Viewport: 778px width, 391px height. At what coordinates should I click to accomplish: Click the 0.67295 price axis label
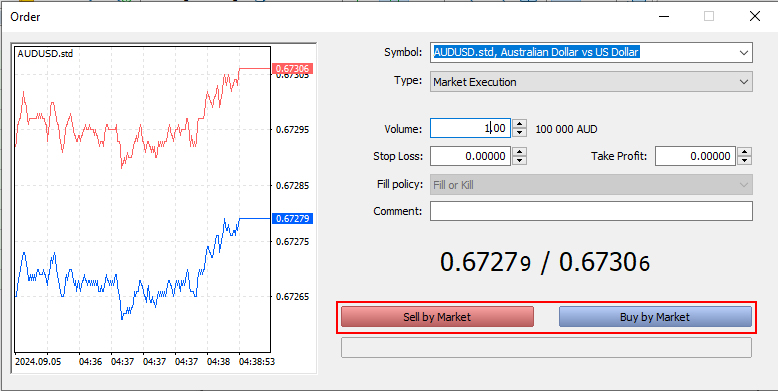pos(292,130)
